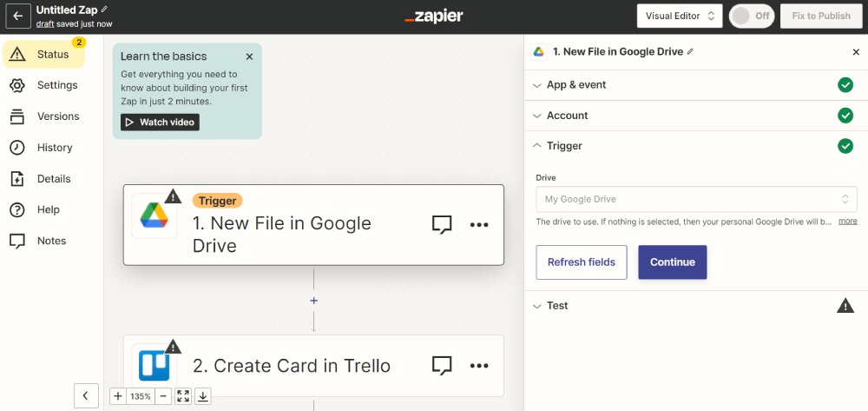Fit the canvas to view
The image size is (868, 411).
coord(183,396)
